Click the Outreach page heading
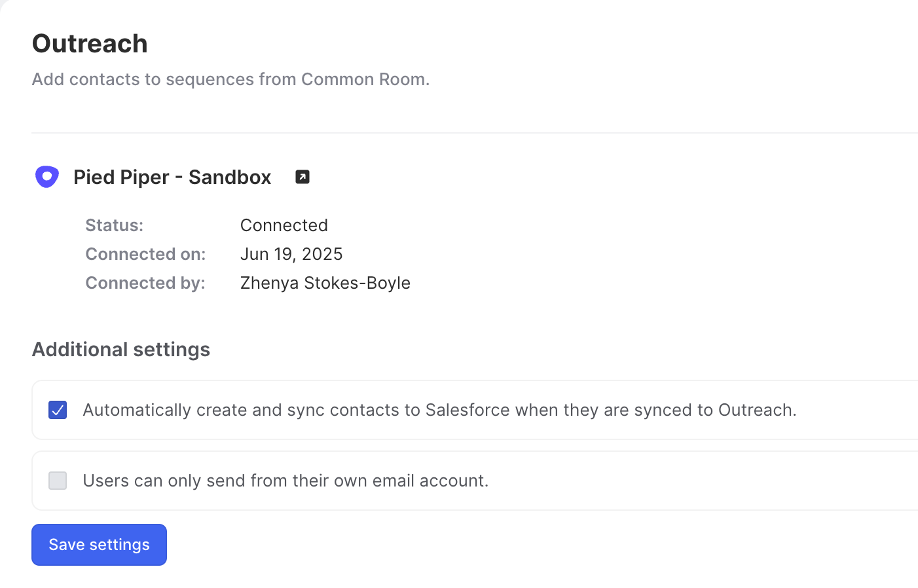 click(x=90, y=44)
